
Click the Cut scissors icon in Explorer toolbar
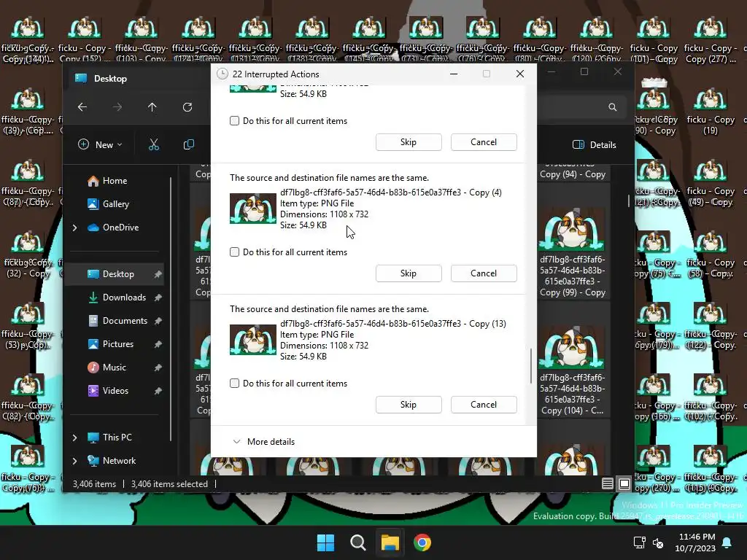(x=153, y=144)
